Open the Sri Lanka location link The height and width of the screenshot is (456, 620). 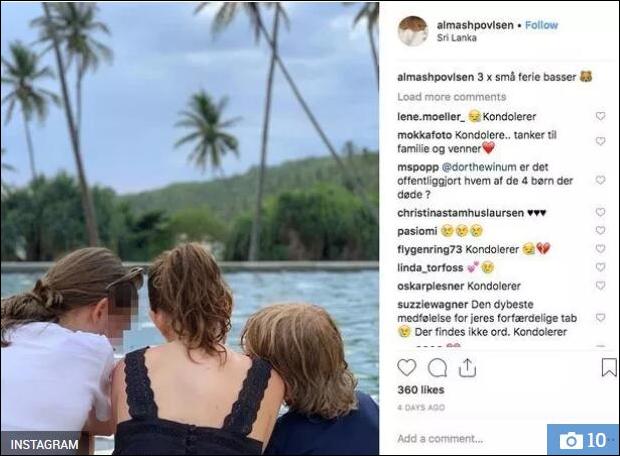(455, 38)
